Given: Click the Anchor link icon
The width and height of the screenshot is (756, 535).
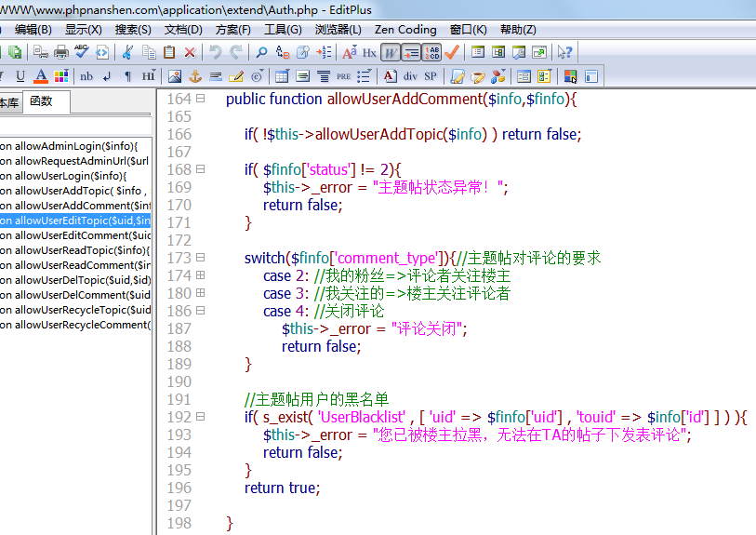Looking at the screenshot, I should coord(194,76).
